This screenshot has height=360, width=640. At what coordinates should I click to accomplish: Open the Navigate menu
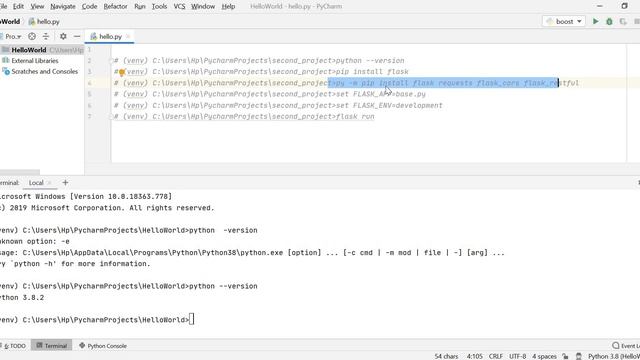click(x=63, y=7)
